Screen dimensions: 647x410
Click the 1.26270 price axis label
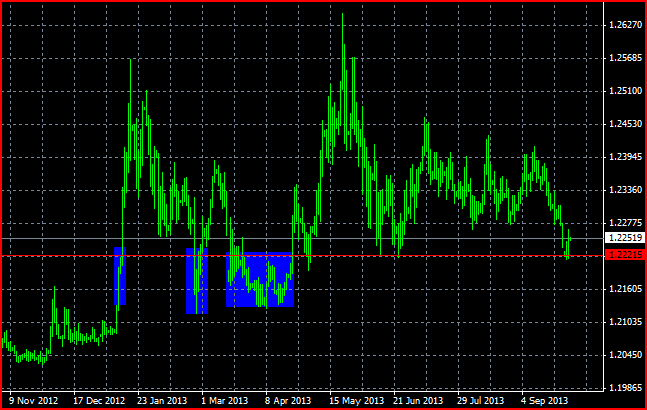pos(626,25)
